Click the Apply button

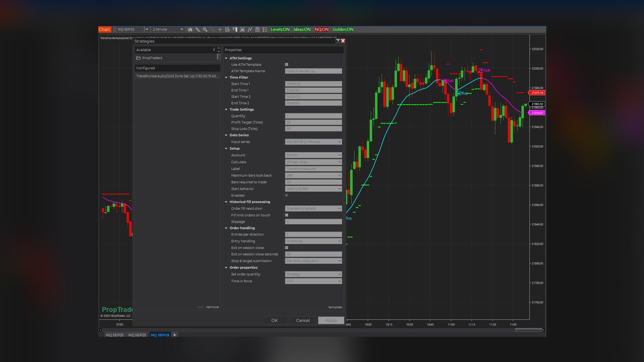coord(331,320)
